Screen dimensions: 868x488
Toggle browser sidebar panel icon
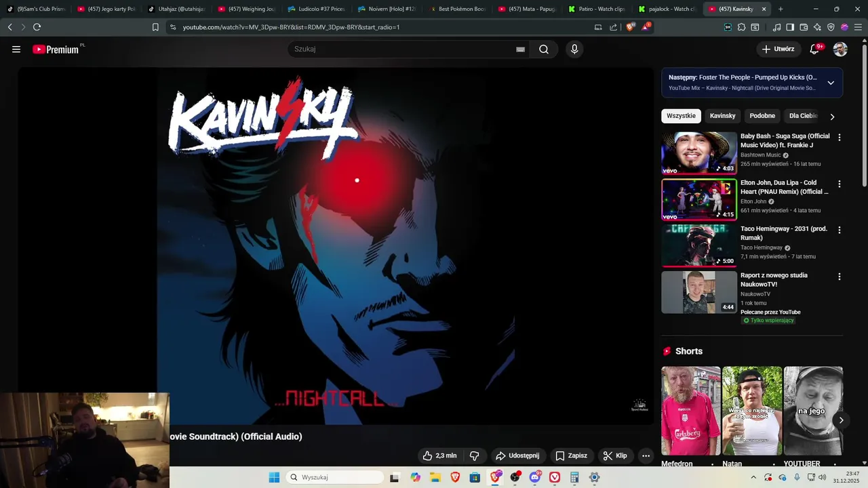pos(790,27)
